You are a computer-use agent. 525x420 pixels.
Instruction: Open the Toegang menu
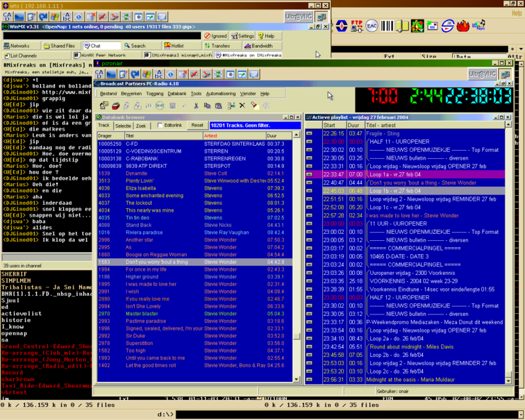click(155, 94)
